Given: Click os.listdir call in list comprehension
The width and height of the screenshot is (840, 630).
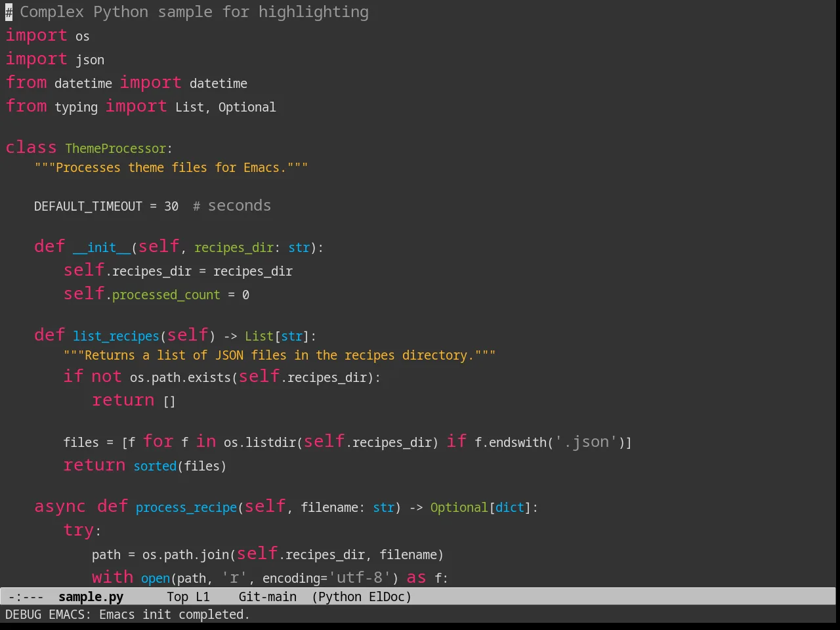Looking at the screenshot, I should click(260, 442).
